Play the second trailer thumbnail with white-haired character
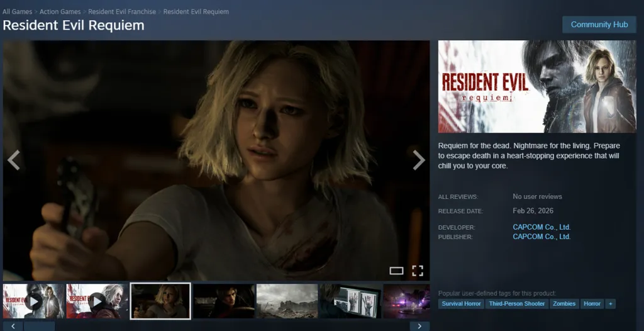The image size is (644, 331). coord(97,301)
